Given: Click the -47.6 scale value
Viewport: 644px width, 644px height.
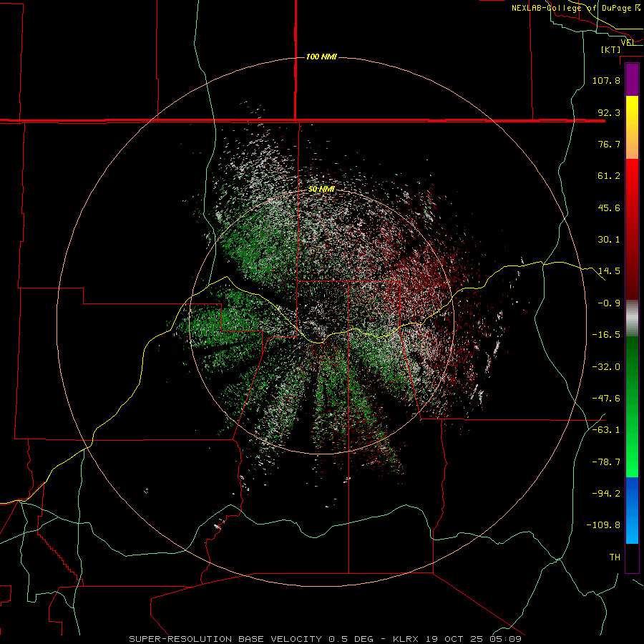Looking at the screenshot, I should (x=606, y=399).
